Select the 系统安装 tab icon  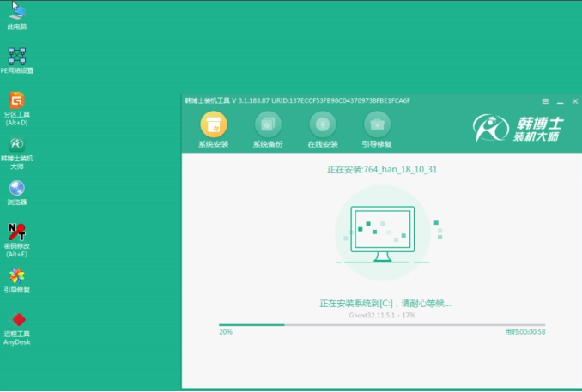click(214, 130)
